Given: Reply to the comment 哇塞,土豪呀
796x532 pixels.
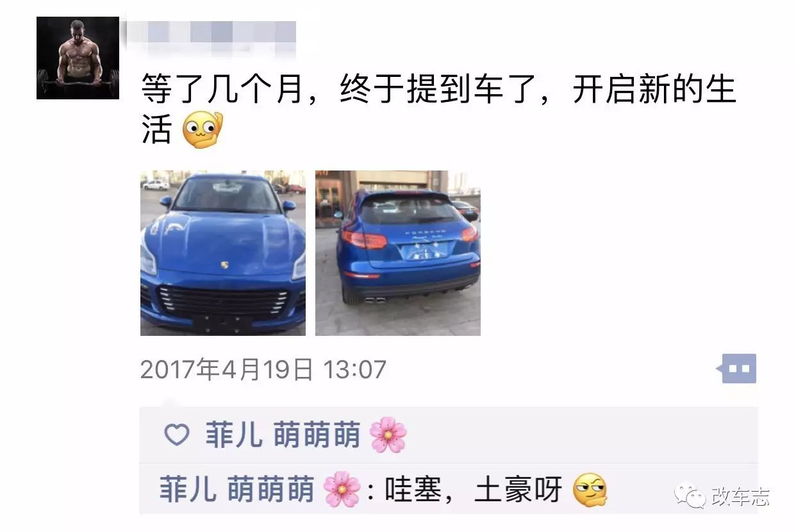Looking at the screenshot, I should click(474, 490).
